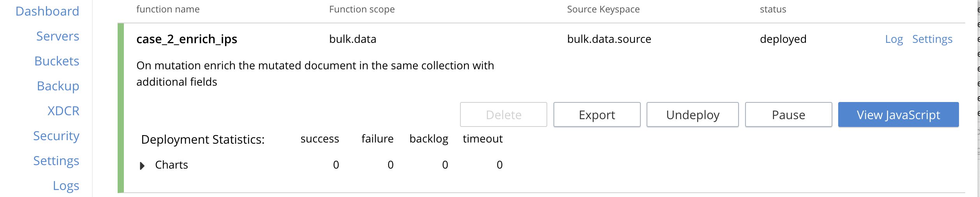The image size is (980, 197).
Task: Click the case_2_enrich_ips function name
Action: pyautogui.click(x=187, y=39)
